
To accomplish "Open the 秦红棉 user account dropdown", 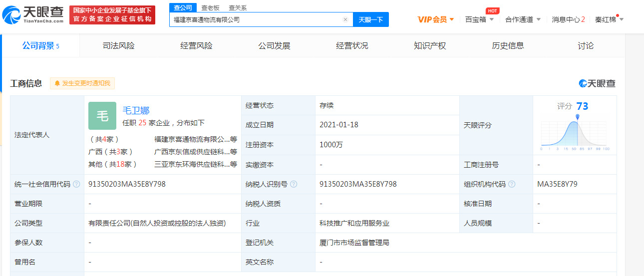I will tap(609, 19).
